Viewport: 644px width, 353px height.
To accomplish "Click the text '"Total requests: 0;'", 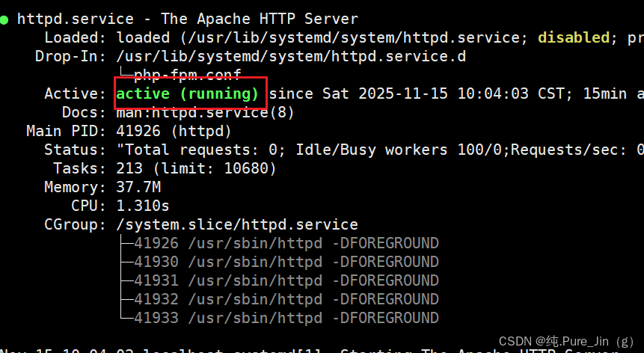I will [x=201, y=150].
